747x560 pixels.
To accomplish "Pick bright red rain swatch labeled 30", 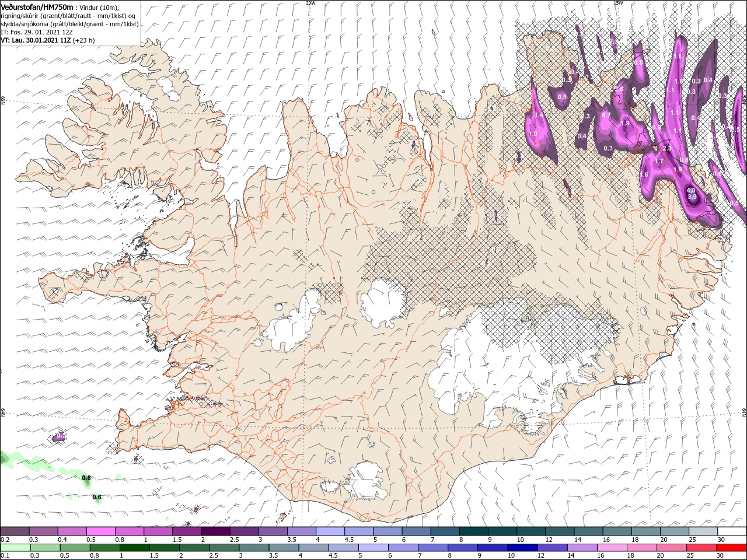I will 731,548.
